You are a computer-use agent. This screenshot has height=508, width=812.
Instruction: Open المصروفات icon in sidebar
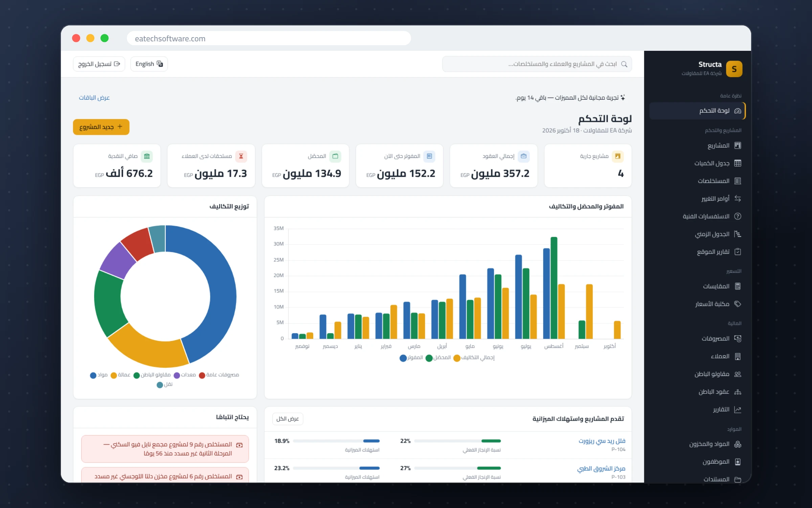click(738, 339)
